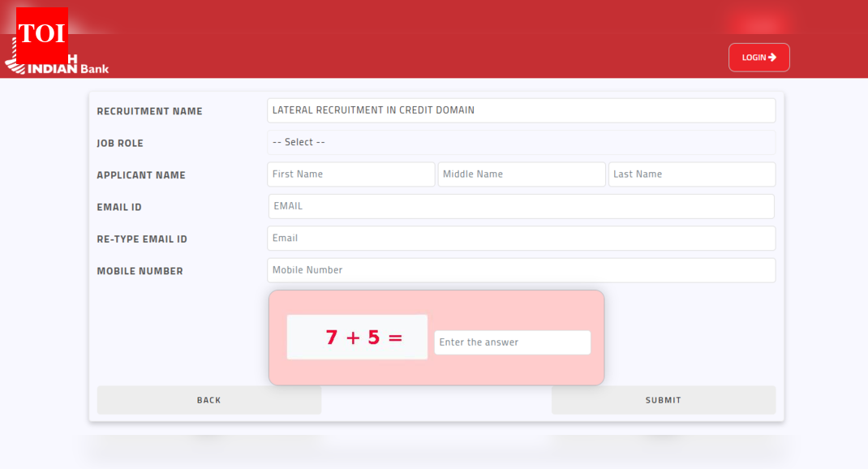Image resolution: width=868 pixels, height=469 pixels.
Task: Click the JOB ROLE label
Action: point(120,144)
